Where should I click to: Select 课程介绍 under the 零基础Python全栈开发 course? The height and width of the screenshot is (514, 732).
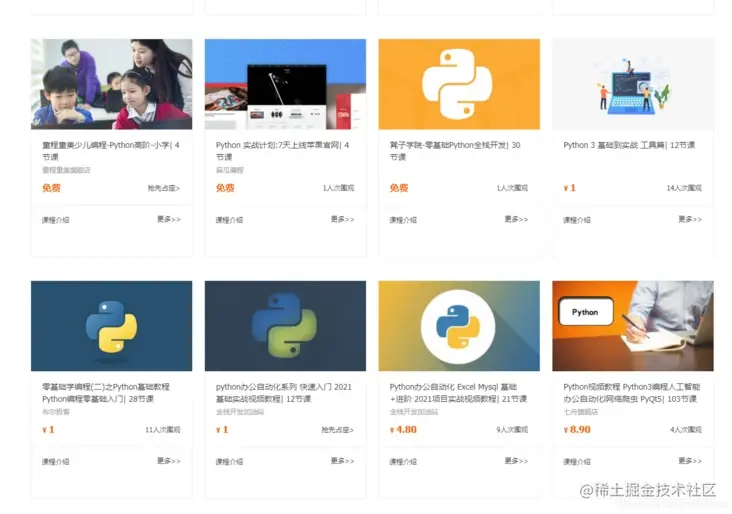click(403, 220)
